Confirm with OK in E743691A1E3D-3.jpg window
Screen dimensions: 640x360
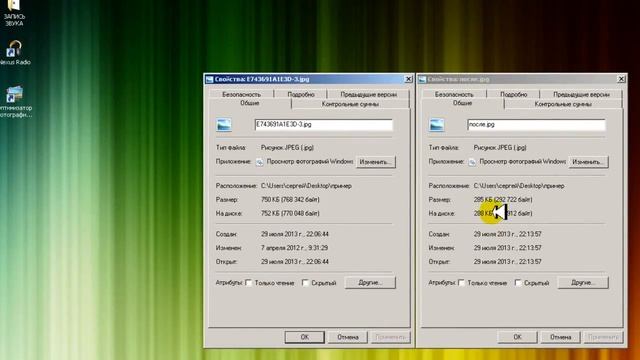click(x=304, y=337)
